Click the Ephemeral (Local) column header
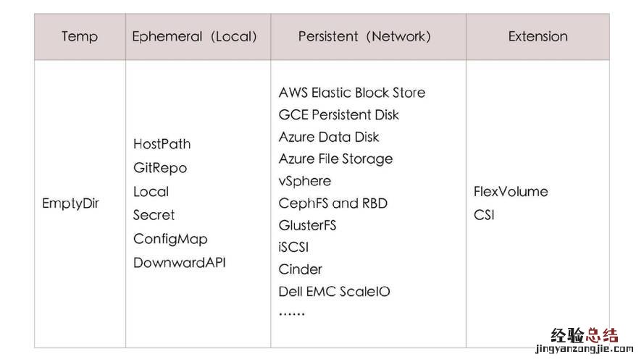 pos(195,36)
